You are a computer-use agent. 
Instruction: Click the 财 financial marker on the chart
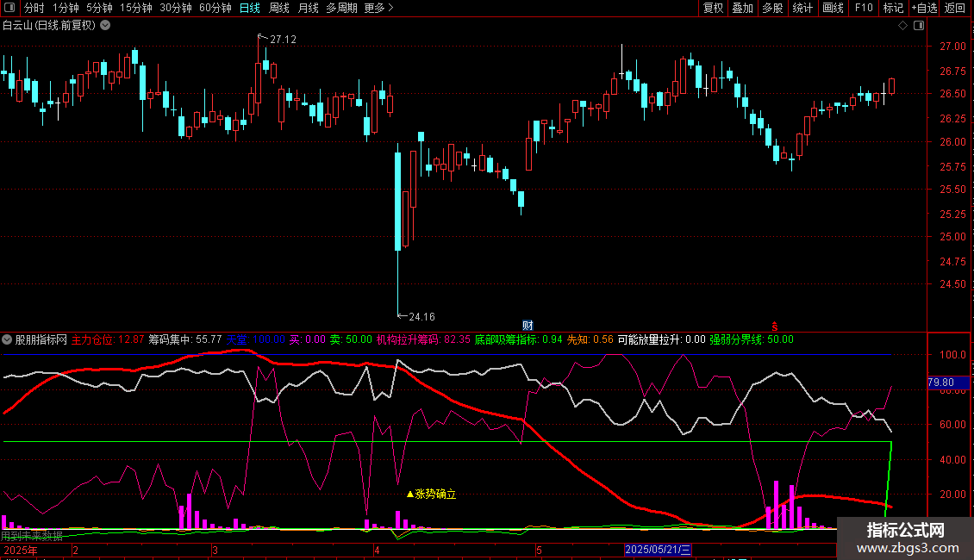click(528, 326)
